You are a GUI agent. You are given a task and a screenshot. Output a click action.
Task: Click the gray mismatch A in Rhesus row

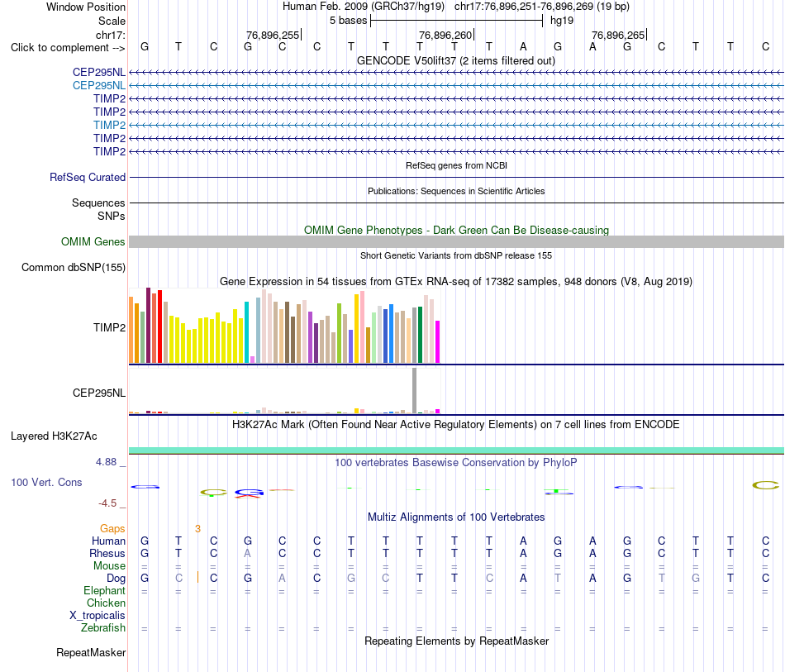[x=247, y=553]
